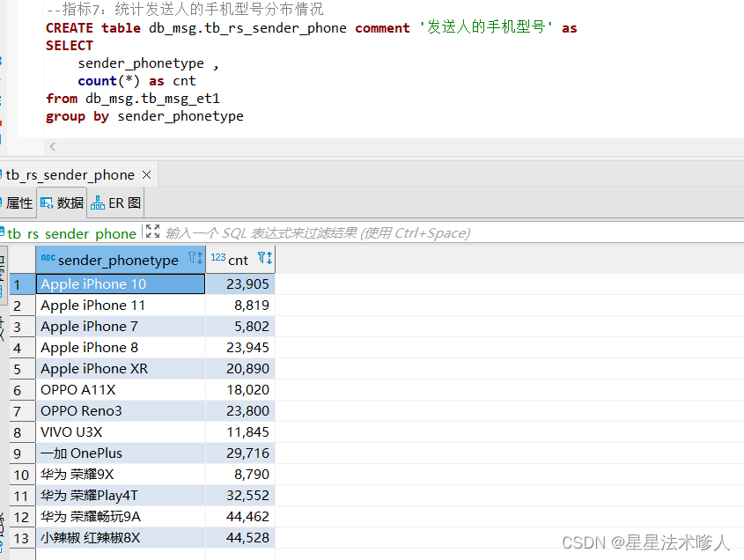744x560 pixels.
Task: Select cell Apple iPhone 10
Action: tap(121, 284)
